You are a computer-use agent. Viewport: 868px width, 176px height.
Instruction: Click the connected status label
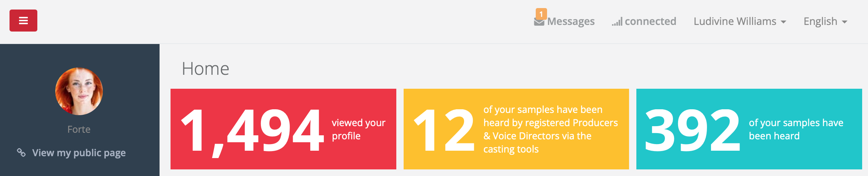click(650, 21)
